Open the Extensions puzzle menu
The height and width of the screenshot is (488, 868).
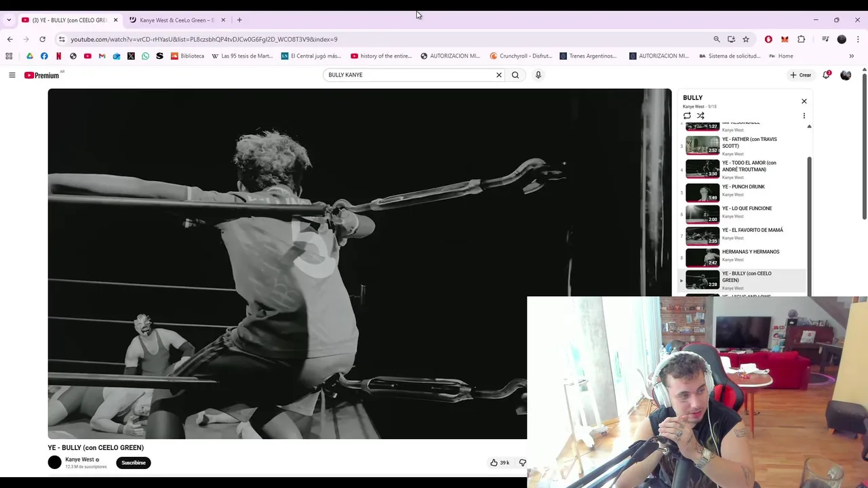pyautogui.click(x=801, y=39)
